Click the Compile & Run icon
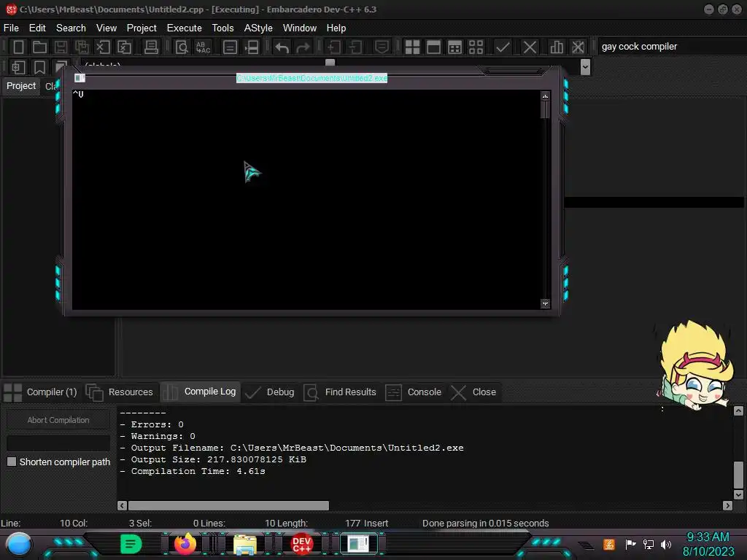The image size is (747, 560). coord(455,47)
